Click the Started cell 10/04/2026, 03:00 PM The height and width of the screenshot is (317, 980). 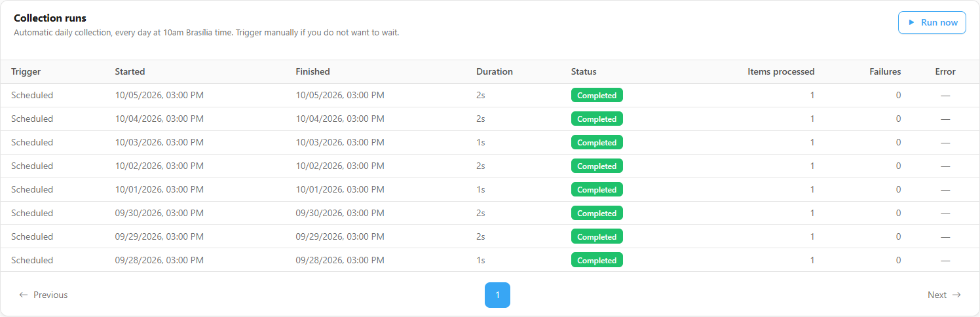(159, 119)
